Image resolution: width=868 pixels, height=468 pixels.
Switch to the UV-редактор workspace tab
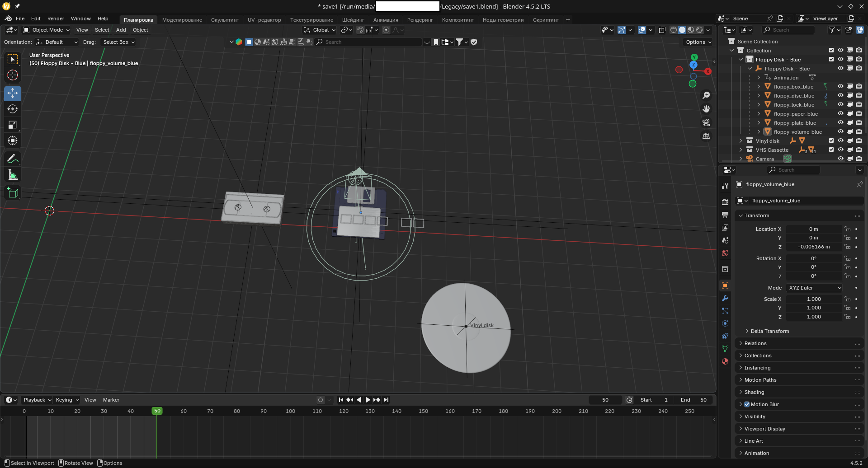click(x=264, y=20)
